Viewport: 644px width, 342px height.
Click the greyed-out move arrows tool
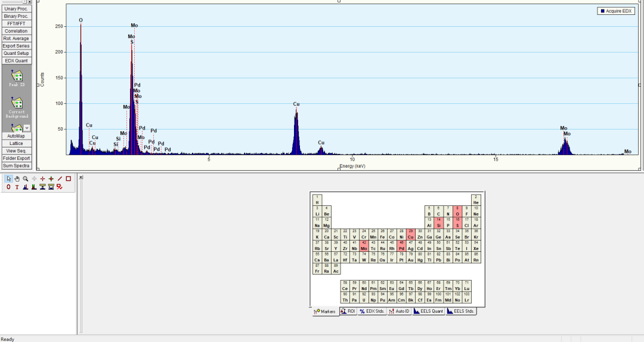point(34,179)
